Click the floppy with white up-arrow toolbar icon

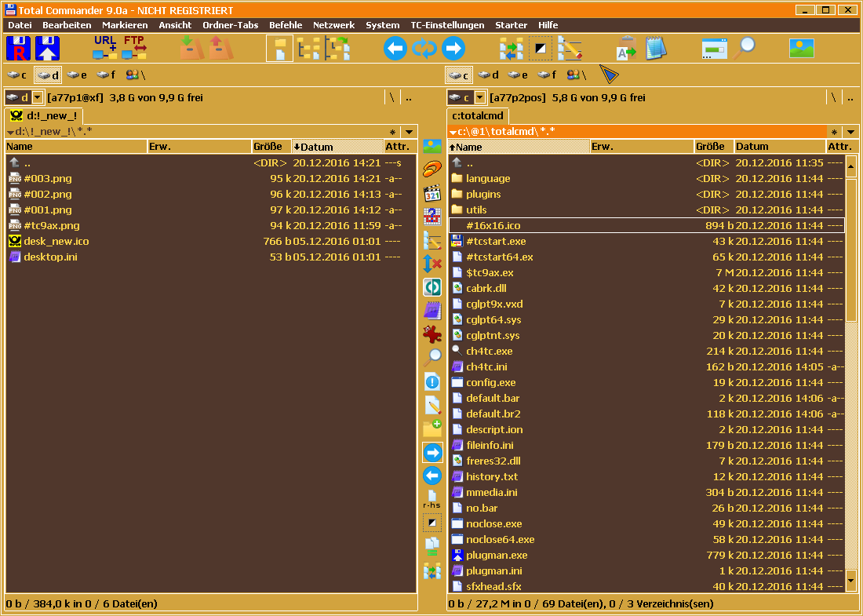coord(47,49)
